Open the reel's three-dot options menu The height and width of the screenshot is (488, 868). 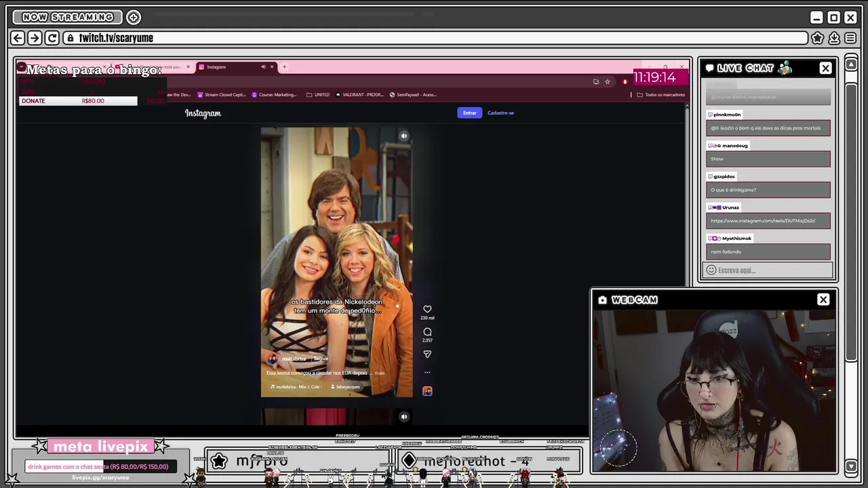[427, 372]
